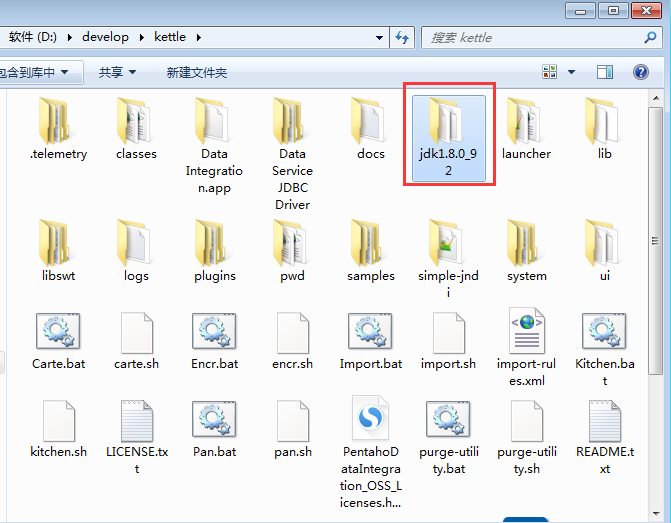Image resolution: width=671 pixels, height=523 pixels.
Task: Expand the arrow after 软件 (D:)
Action: pyautogui.click(x=69, y=38)
